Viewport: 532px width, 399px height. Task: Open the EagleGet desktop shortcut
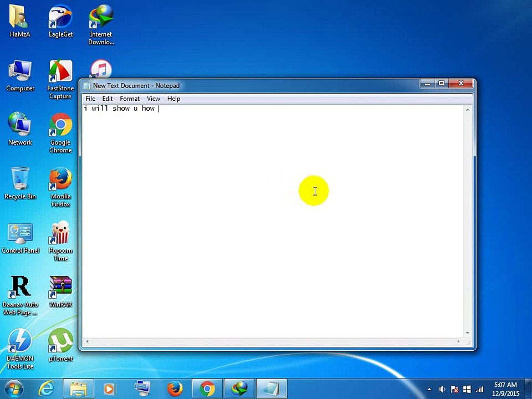coord(60,21)
